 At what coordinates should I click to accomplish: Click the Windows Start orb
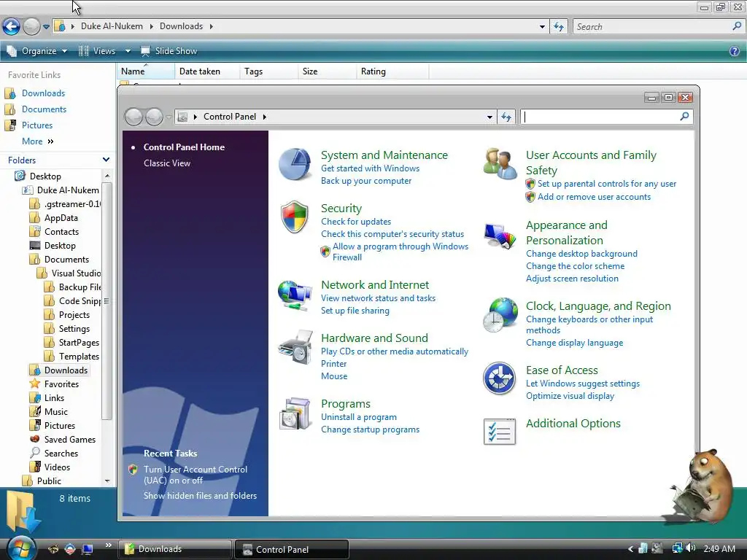[x=21, y=548]
